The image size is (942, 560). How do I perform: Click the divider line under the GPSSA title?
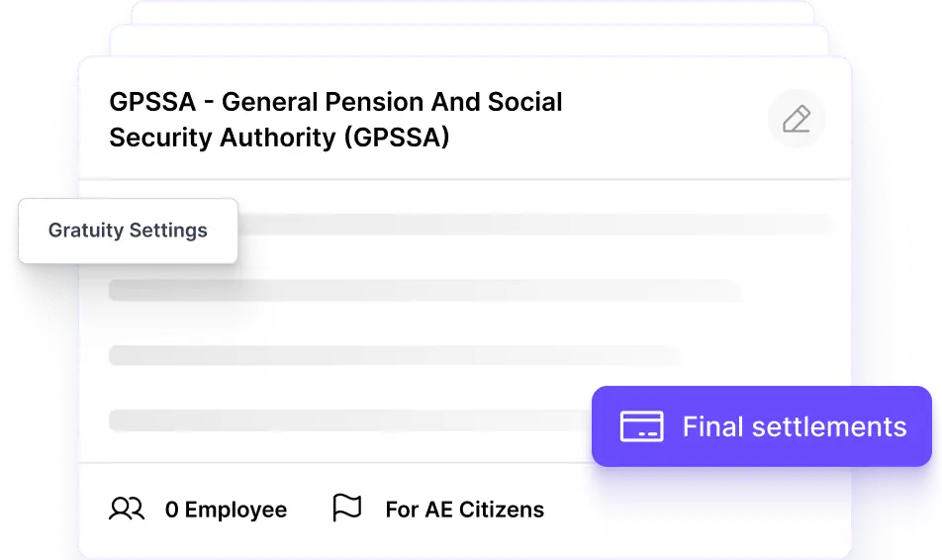tap(465, 178)
